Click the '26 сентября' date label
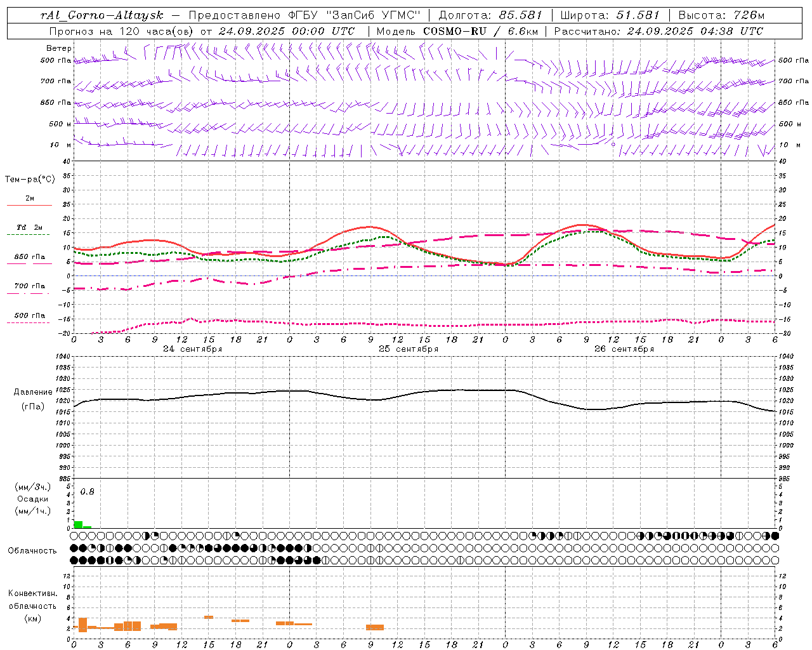This screenshot has height=650, width=812. coord(624,349)
